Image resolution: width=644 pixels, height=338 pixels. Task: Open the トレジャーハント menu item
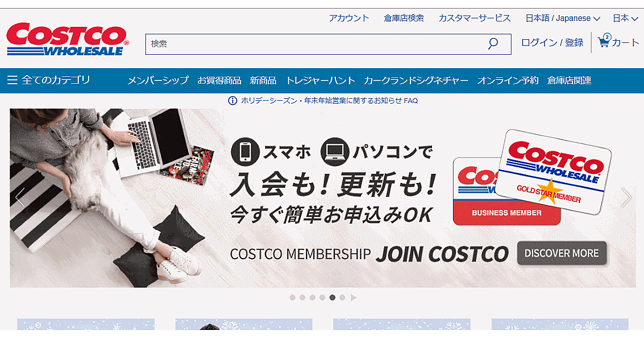tap(320, 80)
